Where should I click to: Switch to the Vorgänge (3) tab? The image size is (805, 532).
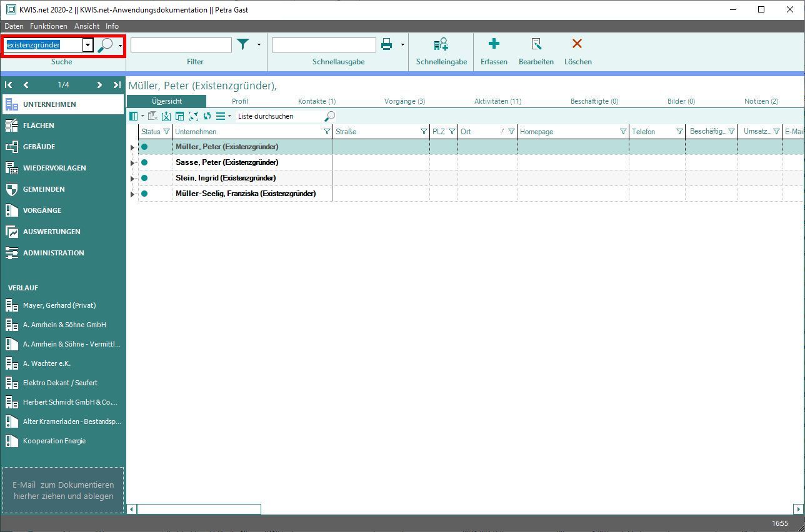coord(404,101)
